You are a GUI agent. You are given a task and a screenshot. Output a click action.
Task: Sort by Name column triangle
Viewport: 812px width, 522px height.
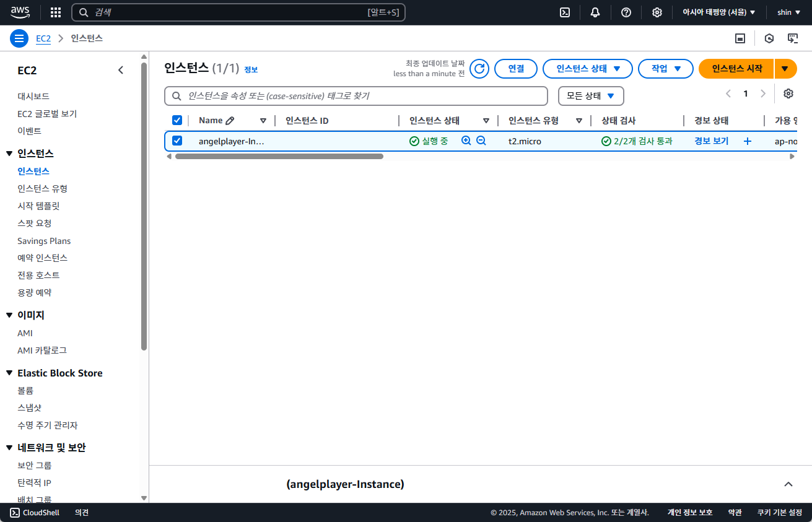pyautogui.click(x=263, y=121)
